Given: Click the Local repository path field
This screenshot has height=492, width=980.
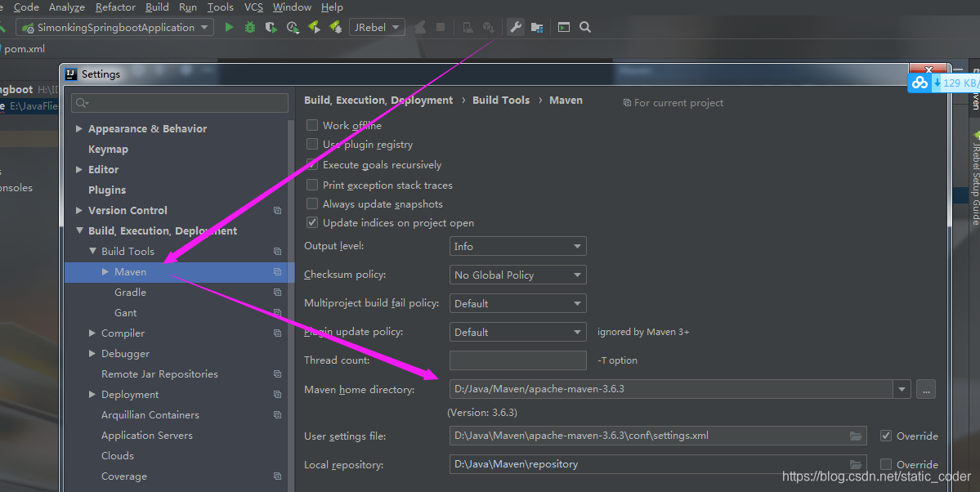Looking at the screenshot, I should point(658,464).
